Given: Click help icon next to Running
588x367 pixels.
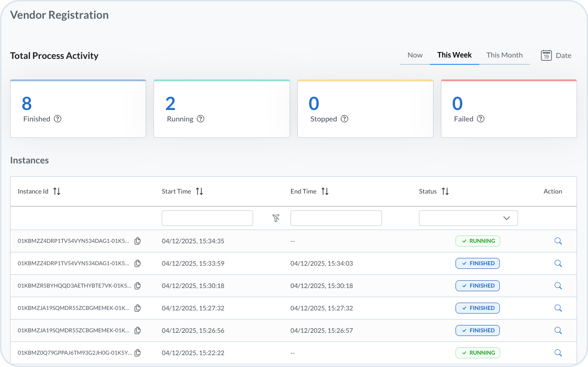Looking at the screenshot, I should click(201, 119).
